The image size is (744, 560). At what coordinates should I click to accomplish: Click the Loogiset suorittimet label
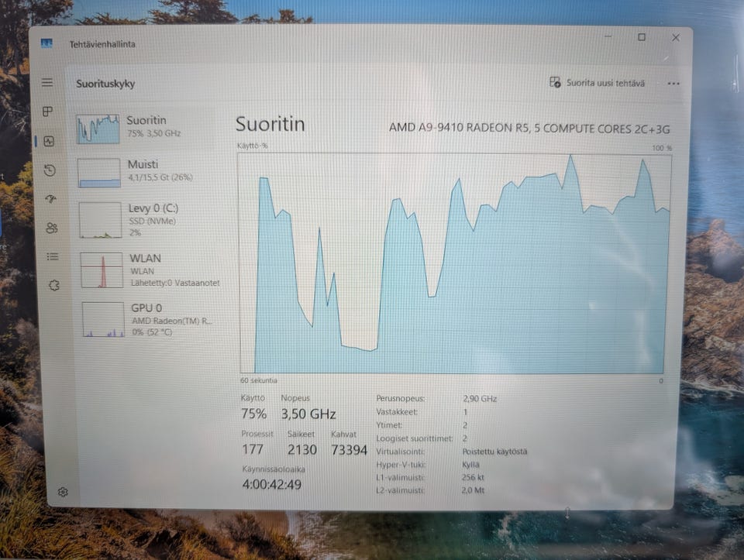click(x=414, y=438)
